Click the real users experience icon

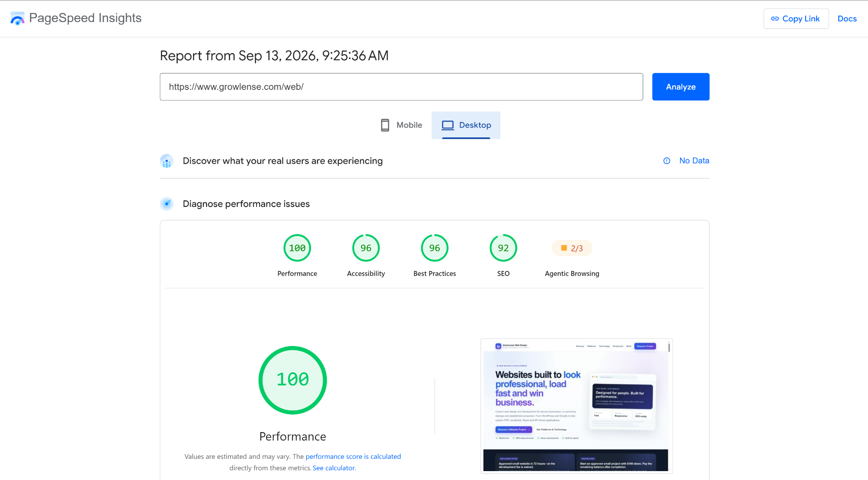[167, 161]
